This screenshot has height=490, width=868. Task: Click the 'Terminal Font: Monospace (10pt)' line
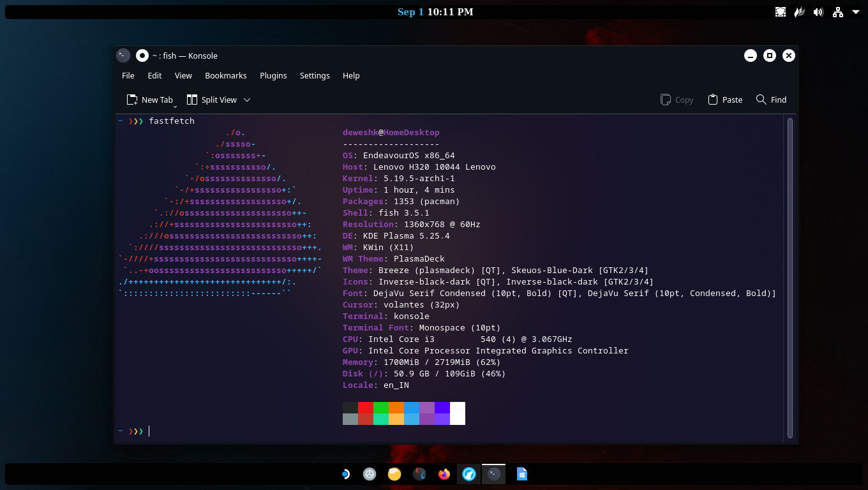pyautogui.click(x=422, y=327)
